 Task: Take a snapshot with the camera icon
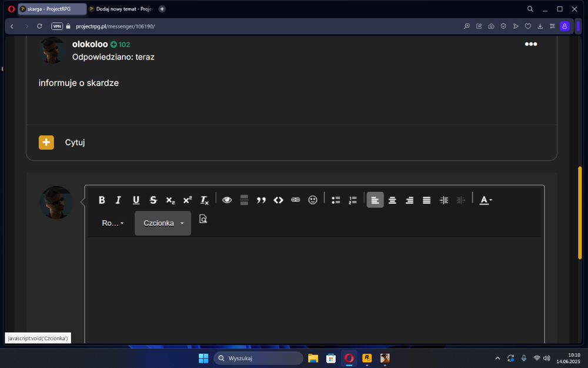491,26
